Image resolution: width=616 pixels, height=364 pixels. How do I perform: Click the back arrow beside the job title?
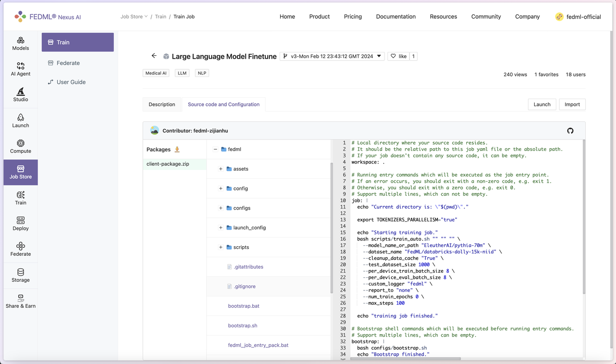click(154, 56)
